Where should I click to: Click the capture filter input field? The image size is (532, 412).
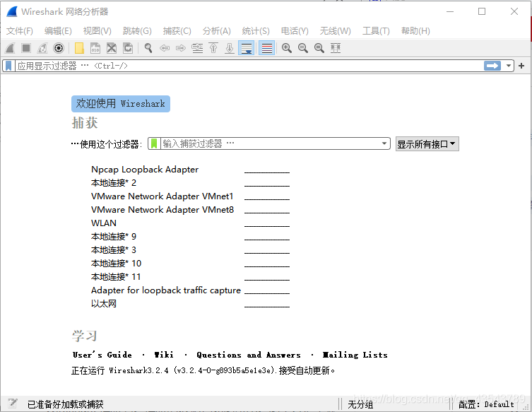tap(270, 143)
